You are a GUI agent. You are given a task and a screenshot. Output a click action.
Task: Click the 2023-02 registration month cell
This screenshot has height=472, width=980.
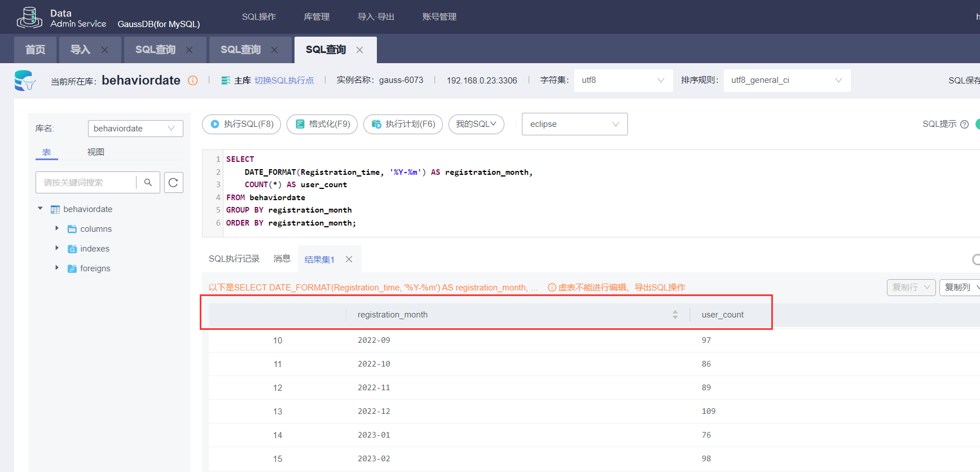click(374, 458)
